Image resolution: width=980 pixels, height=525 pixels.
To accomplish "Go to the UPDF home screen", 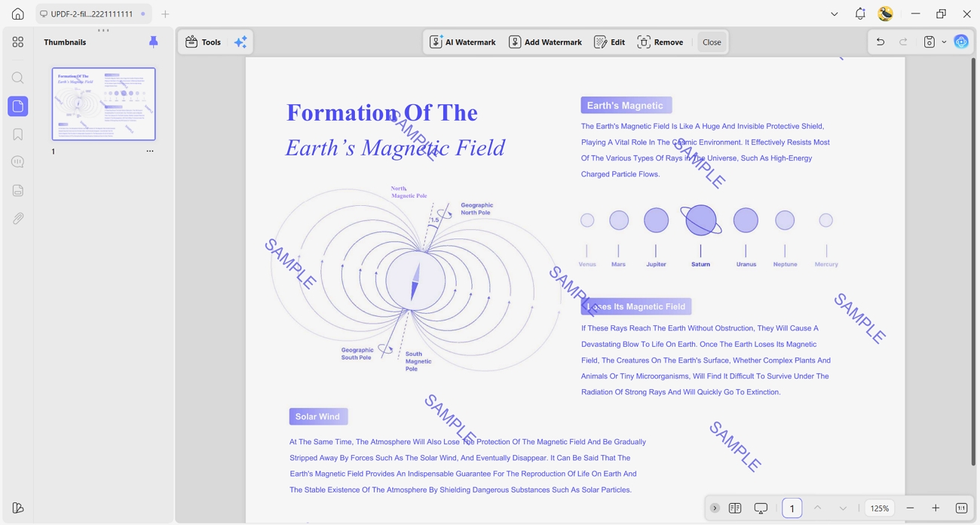I will (x=17, y=14).
